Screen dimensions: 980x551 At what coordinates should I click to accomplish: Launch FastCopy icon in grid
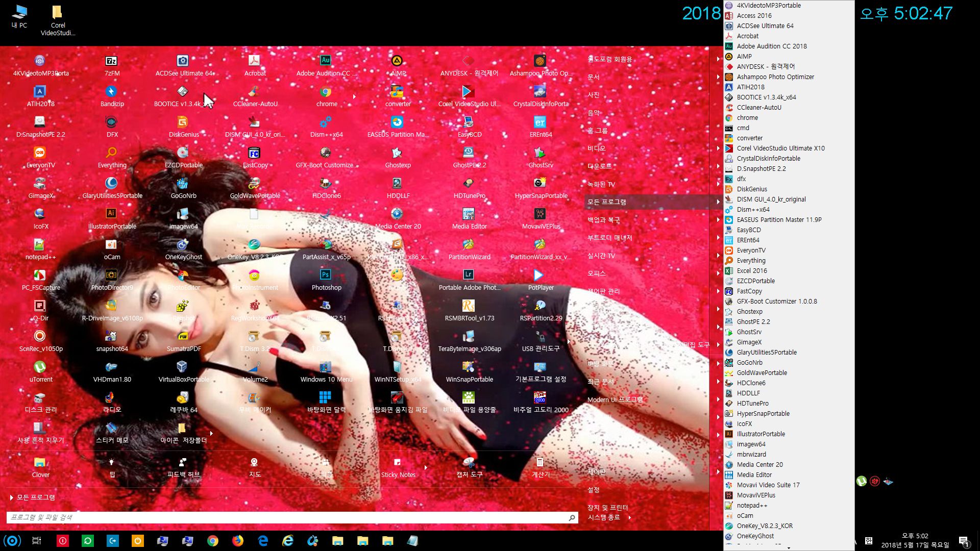(255, 158)
